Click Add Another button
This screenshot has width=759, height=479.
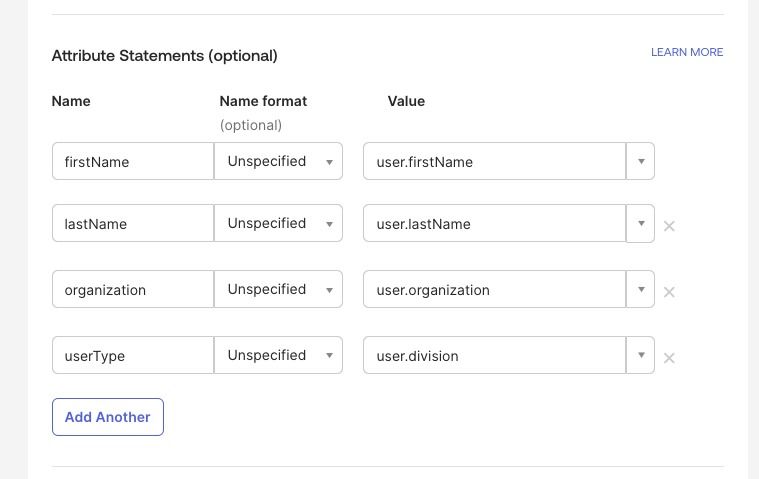107,417
